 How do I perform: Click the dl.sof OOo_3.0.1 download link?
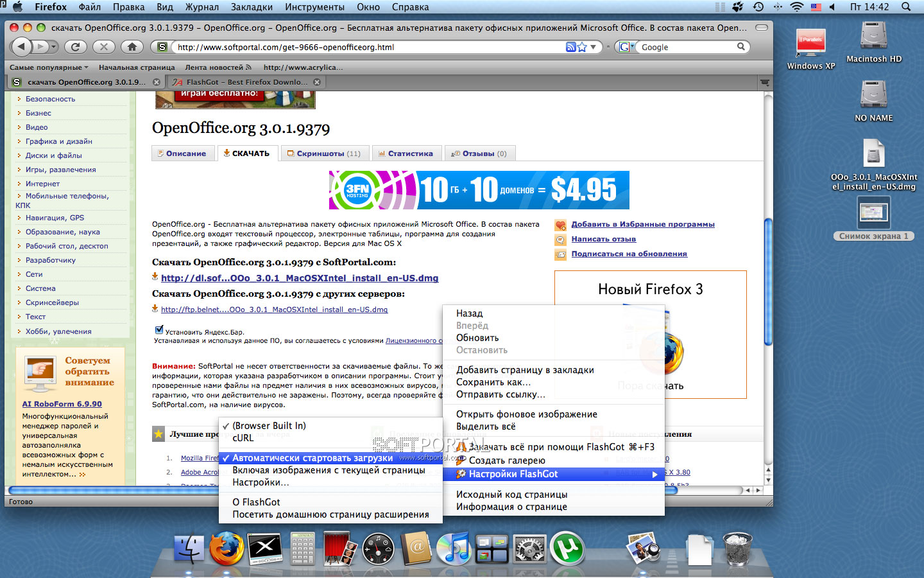point(300,278)
